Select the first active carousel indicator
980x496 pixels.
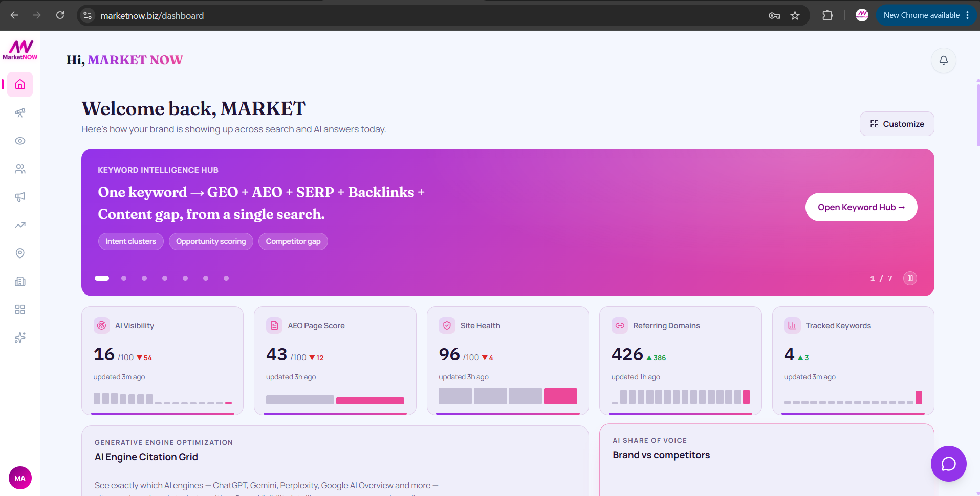pos(102,278)
